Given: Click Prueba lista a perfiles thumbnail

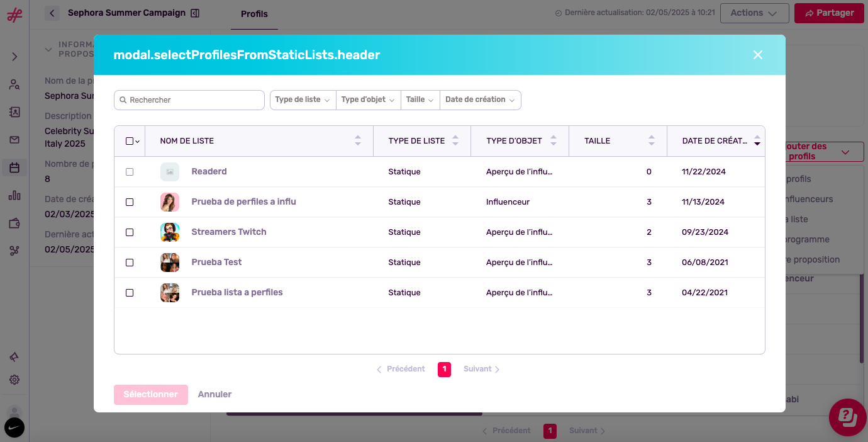Looking at the screenshot, I should pyautogui.click(x=170, y=293).
